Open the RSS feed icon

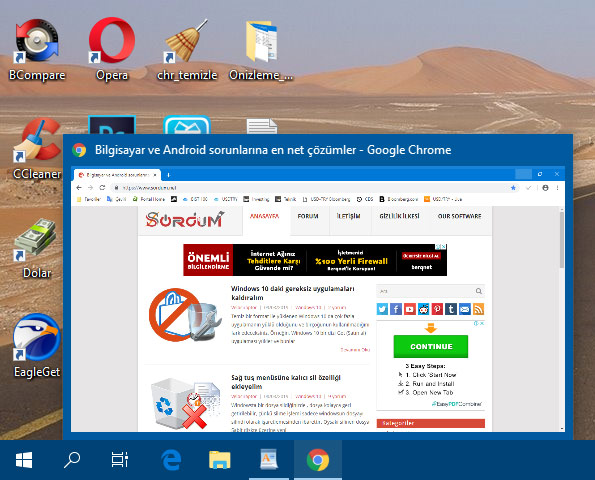(478, 309)
